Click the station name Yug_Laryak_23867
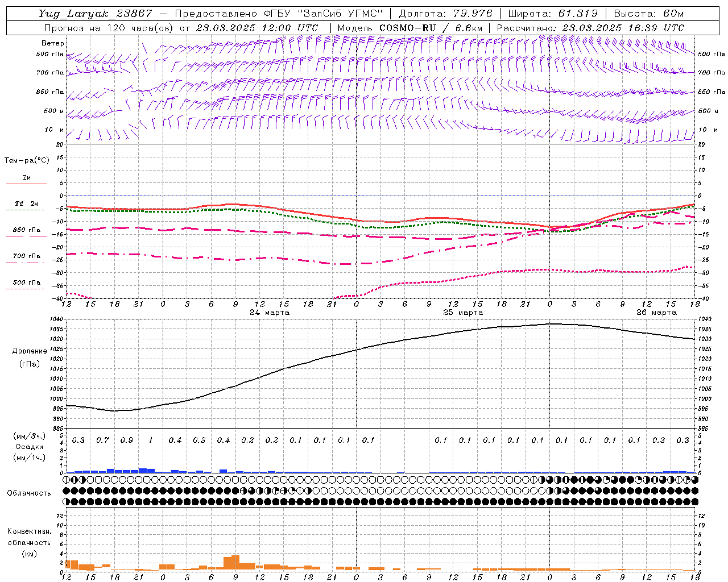This screenshot has height=582, width=728. coord(96,14)
